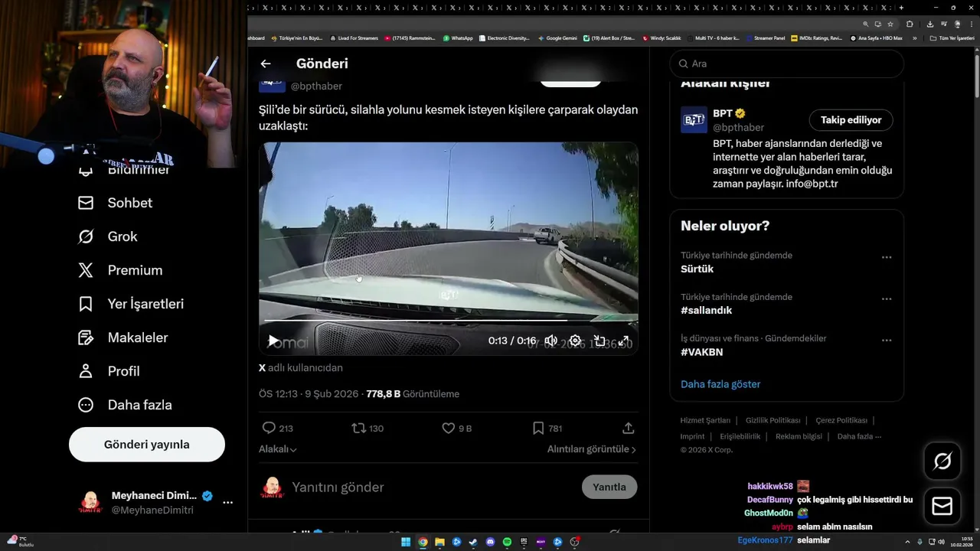Bookmark the post with 781 bookmarks

(547, 428)
